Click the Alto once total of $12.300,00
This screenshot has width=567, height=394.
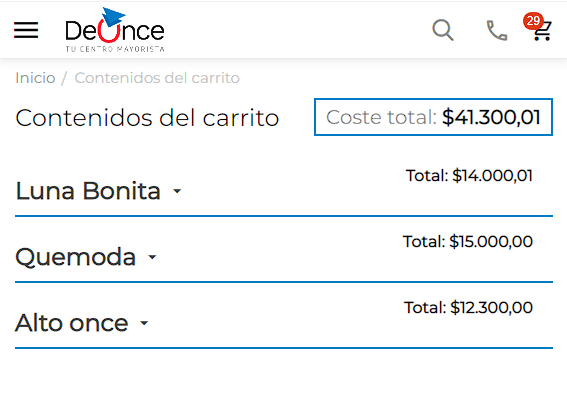[x=468, y=308]
